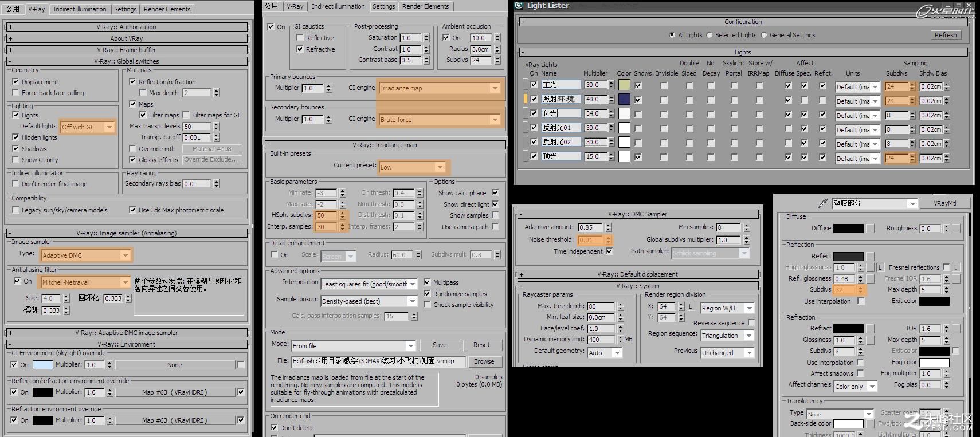This screenshot has height=437, width=980.
Task: Open the Primary bounces GI engine dropdown
Action: pyautogui.click(x=440, y=88)
